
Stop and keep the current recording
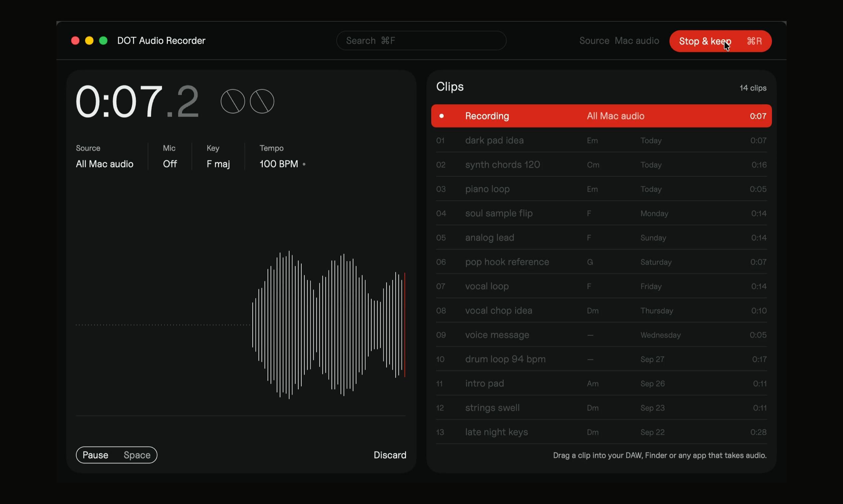(720, 41)
